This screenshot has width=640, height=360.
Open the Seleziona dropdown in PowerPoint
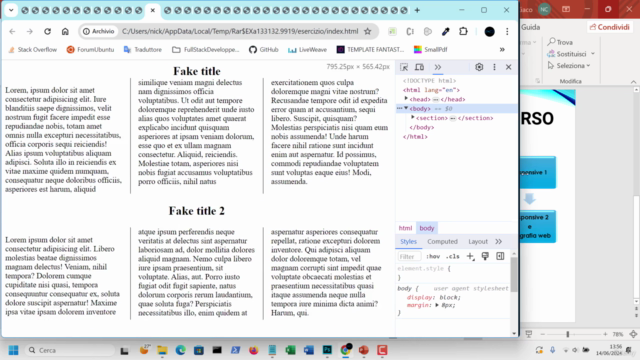pos(569,65)
